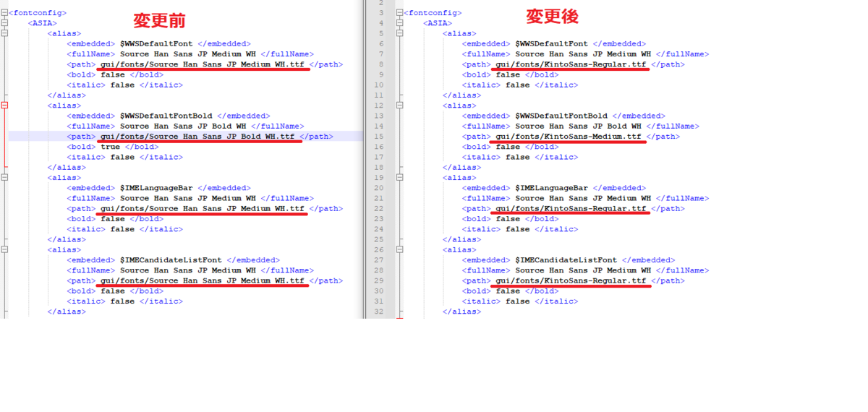
Task: Click '$IMELanguageBar' on line 20 in right pane
Action: click(551, 188)
